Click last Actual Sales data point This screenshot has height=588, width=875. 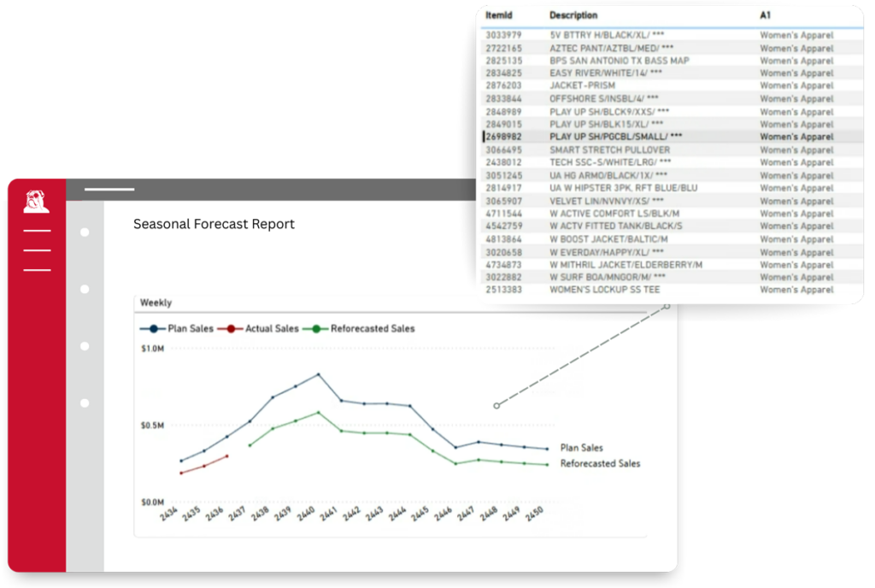click(227, 456)
